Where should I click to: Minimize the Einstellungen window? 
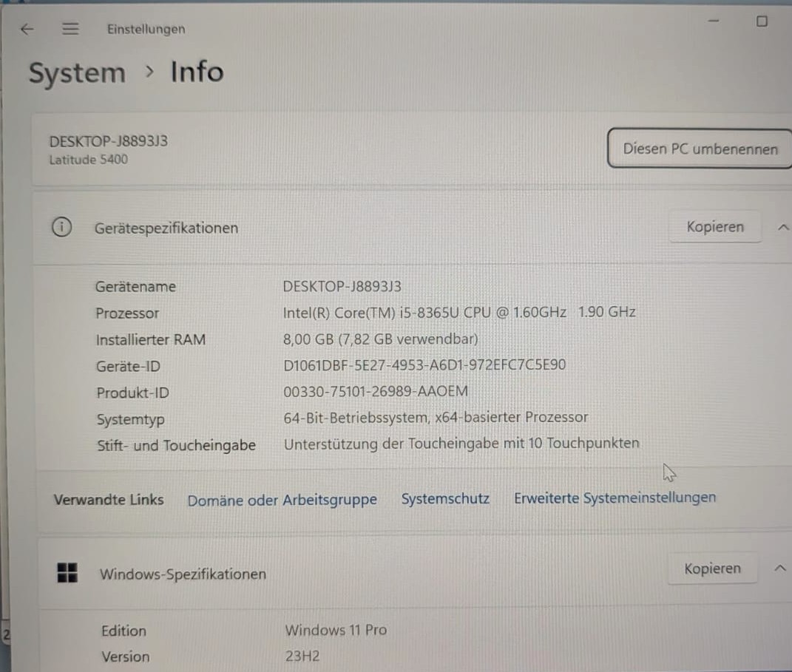[x=713, y=21]
